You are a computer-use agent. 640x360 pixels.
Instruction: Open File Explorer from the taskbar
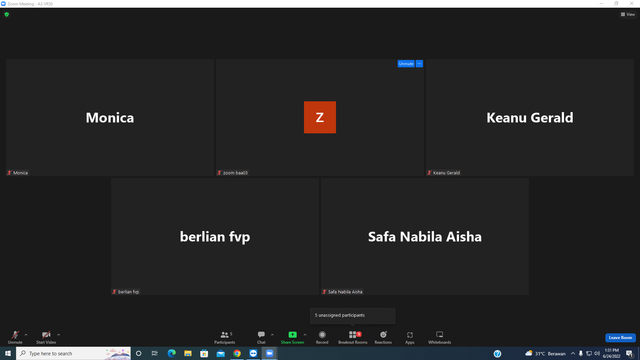pyautogui.click(x=188, y=353)
